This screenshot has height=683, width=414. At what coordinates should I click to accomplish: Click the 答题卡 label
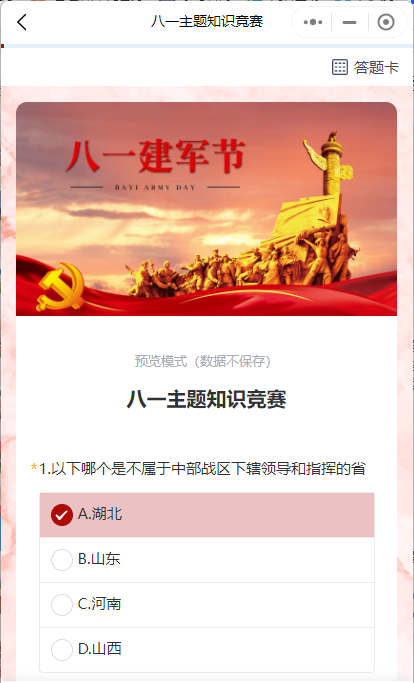pyautogui.click(x=376, y=68)
